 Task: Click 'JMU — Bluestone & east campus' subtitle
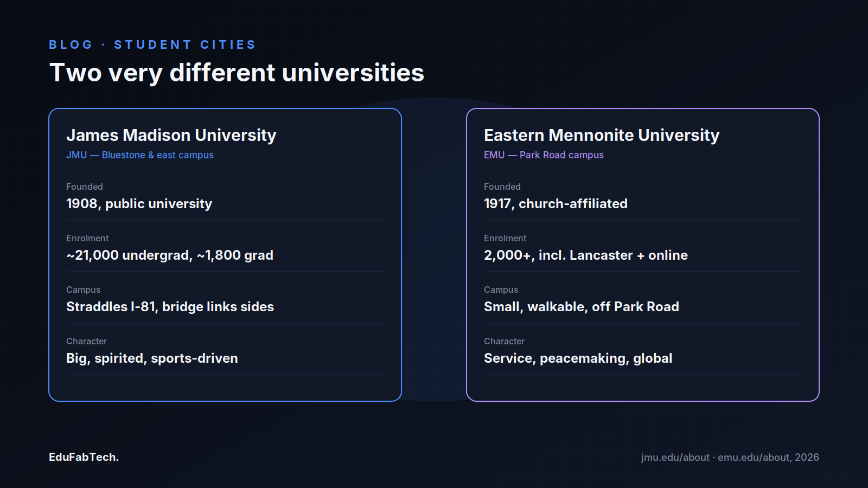pyautogui.click(x=140, y=155)
